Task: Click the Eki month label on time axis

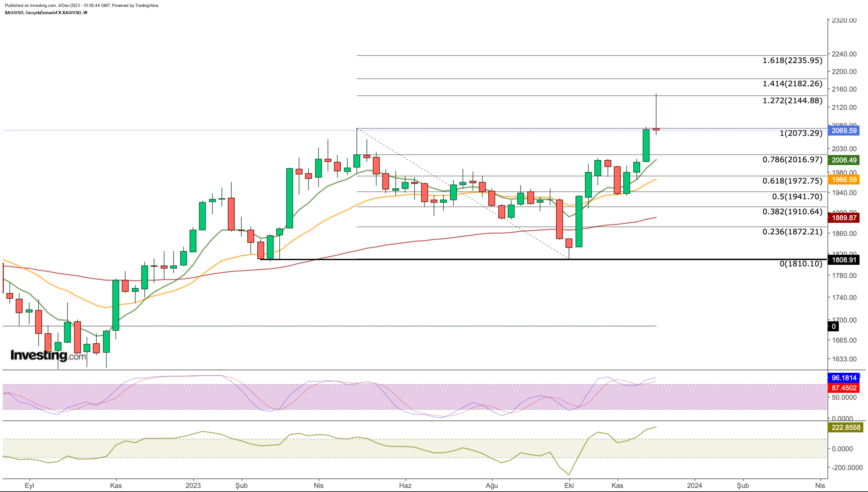Action: (x=569, y=485)
